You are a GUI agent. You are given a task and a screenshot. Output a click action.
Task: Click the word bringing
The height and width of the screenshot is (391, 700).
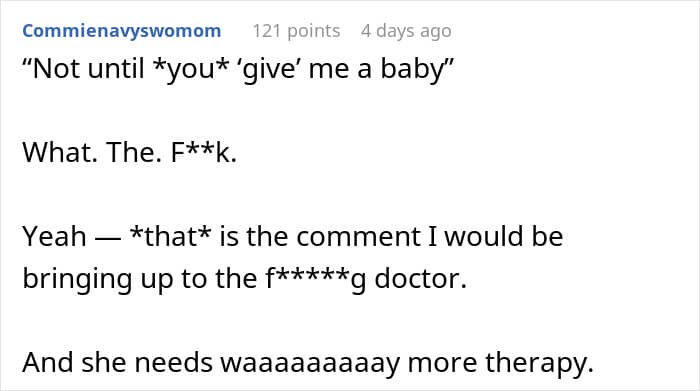pyautogui.click(x=77, y=279)
